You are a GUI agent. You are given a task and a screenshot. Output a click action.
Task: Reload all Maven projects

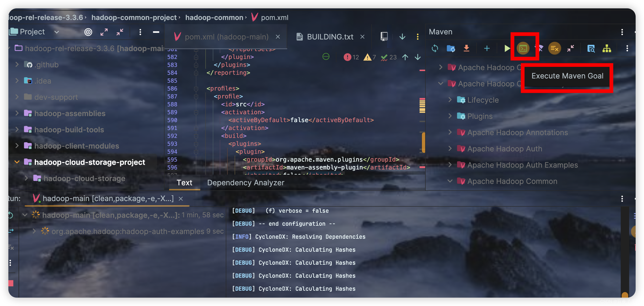pyautogui.click(x=435, y=48)
